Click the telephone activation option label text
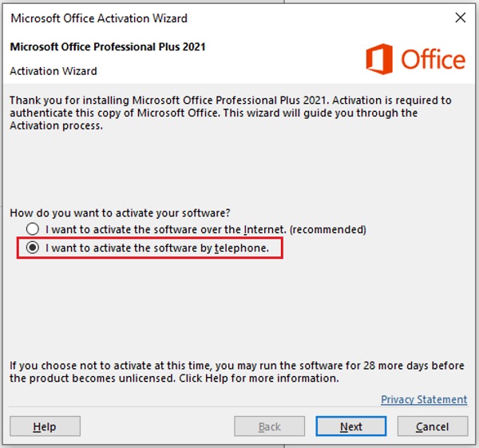479x448 pixels. [157, 248]
